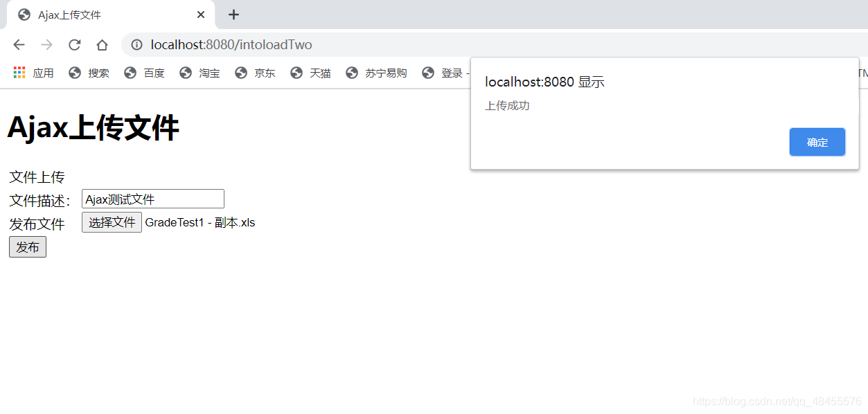Close the Ajax上传文件 tab

(201, 15)
